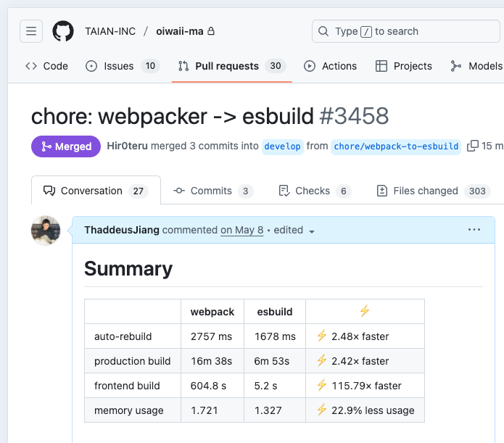Click the Conversation count badge 27
This screenshot has height=443, width=504.
click(139, 191)
